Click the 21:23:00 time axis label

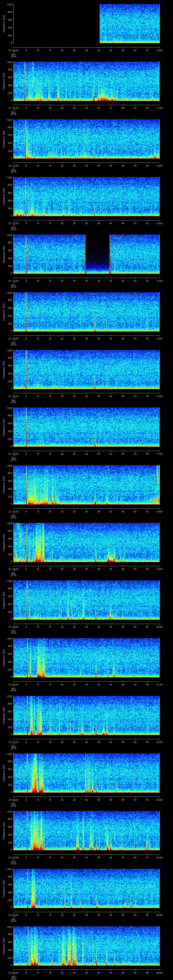[13, 857]
